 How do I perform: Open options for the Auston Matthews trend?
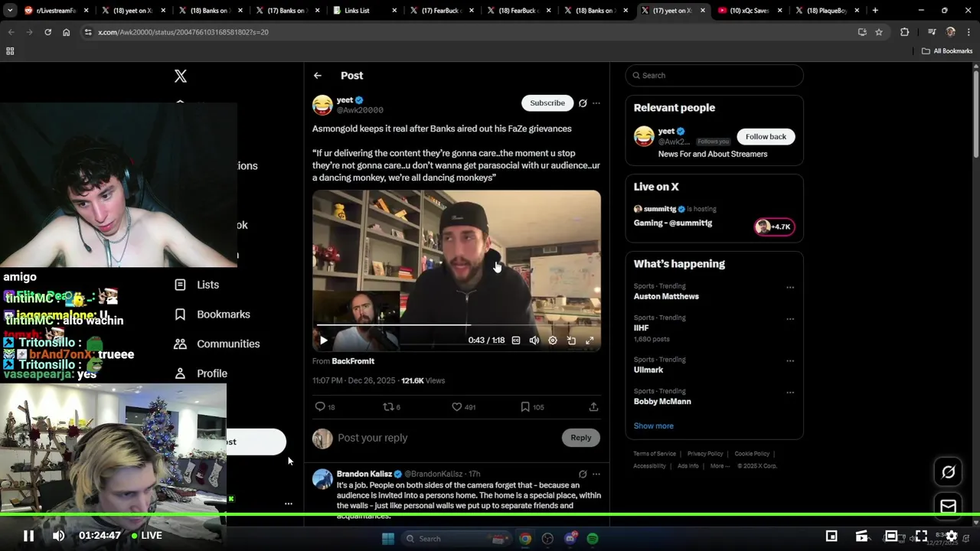(x=790, y=288)
